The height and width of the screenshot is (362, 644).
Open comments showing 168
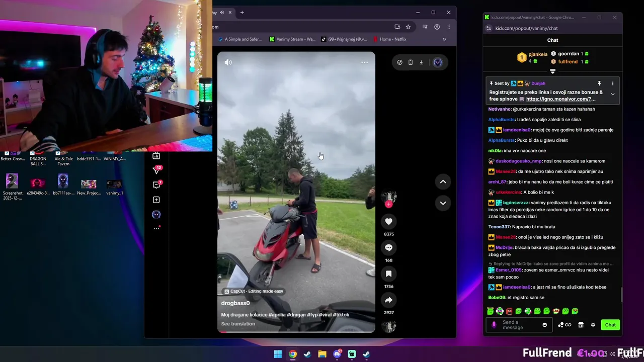[x=389, y=247]
